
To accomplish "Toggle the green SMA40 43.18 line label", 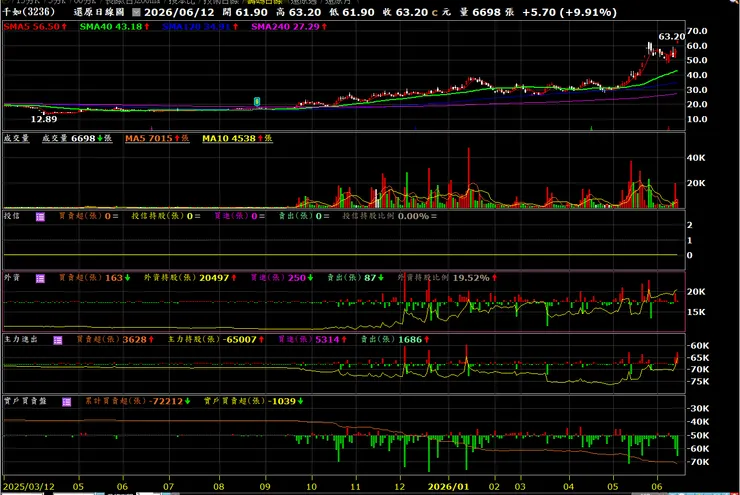I will tap(115, 27).
